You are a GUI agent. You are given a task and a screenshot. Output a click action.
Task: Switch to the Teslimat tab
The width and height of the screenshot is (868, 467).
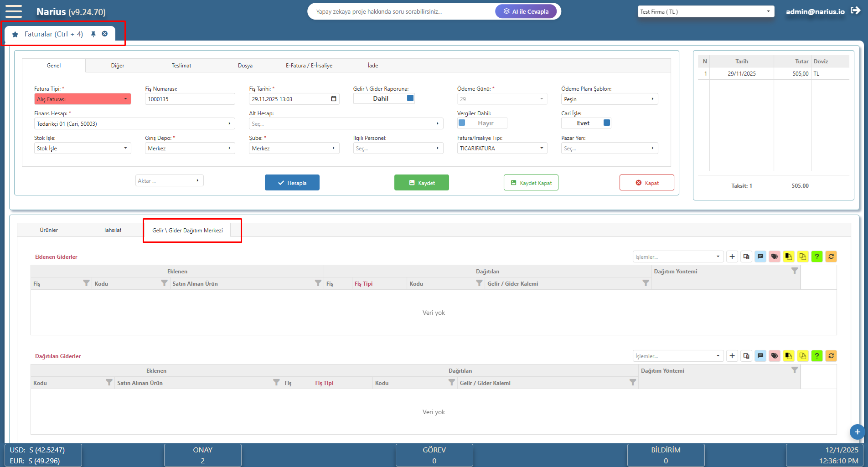click(x=181, y=66)
